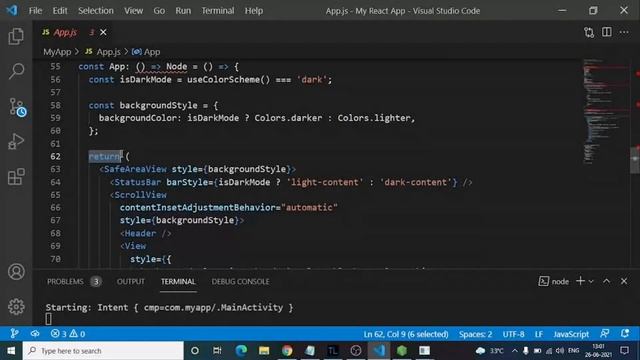The height and width of the screenshot is (360, 640).
Task: Switch to the Debug Console tab
Action: tap(240, 282)
